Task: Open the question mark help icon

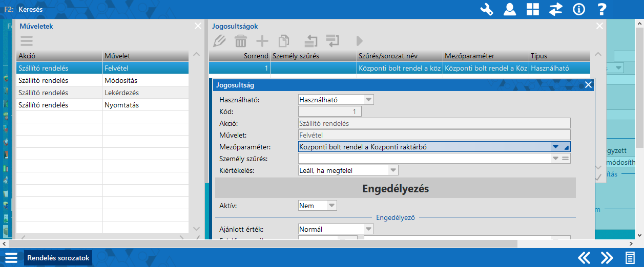Action: coord(602,9)
